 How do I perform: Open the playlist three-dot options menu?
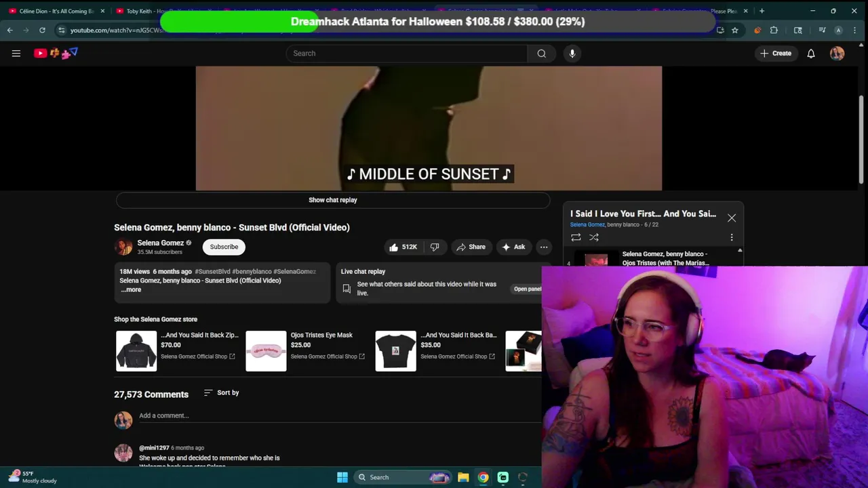pyautogui.click(x=732, y=237)
